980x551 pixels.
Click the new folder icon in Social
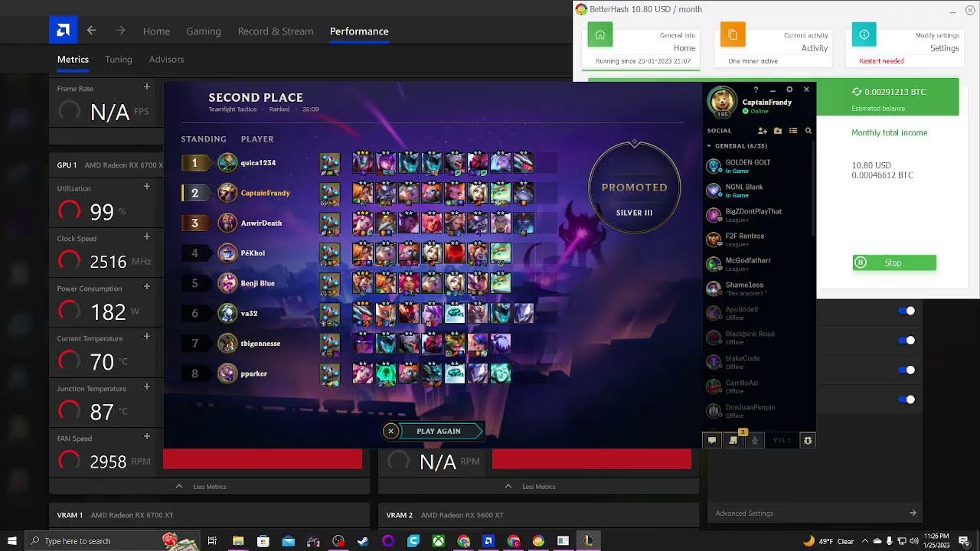tap(778, 131)
